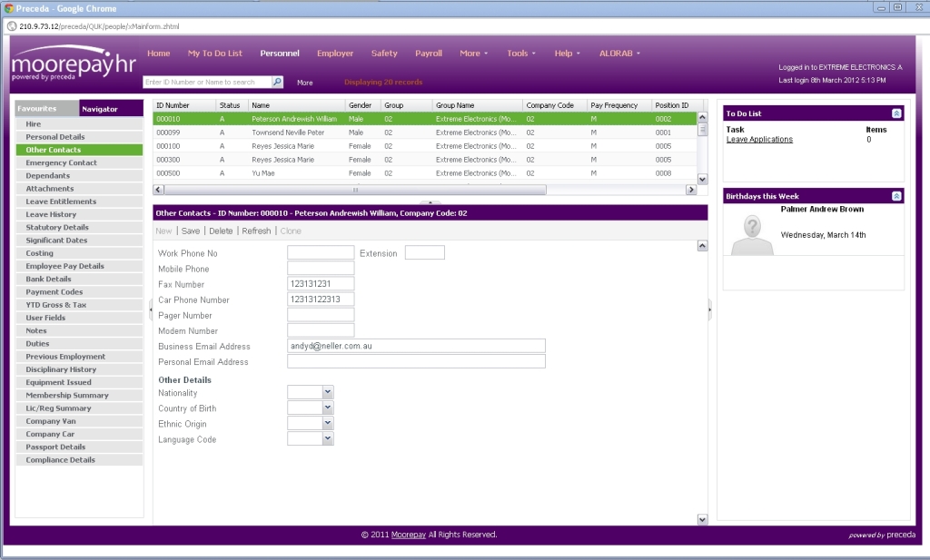The width and height of the screenshot is (930, 560).
Task: Open the Home menu item
Action: (x=158, y=54)
